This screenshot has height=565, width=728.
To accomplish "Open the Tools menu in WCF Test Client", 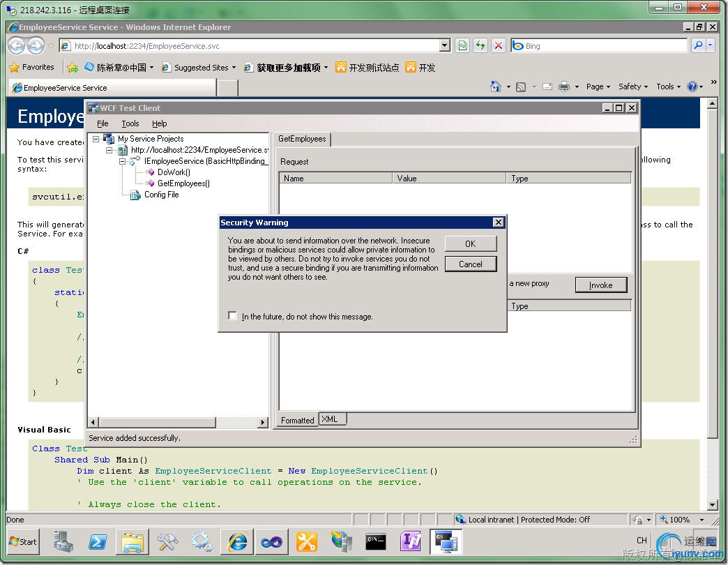I will click(x=130, y=123).
